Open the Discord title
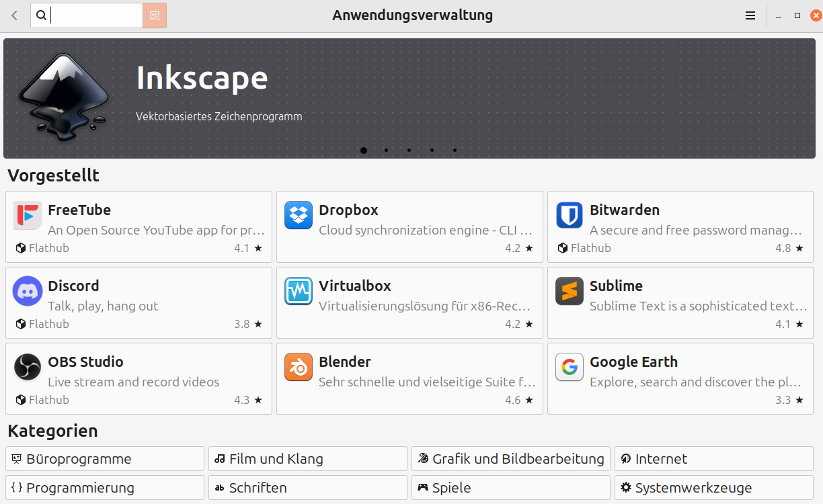Viewport: 823px width, 504px height. tap(73, 286)
